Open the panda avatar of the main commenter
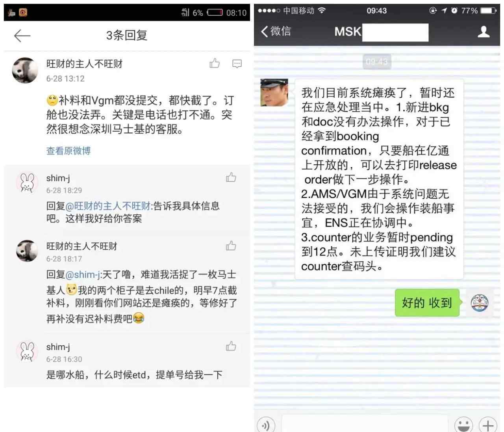The image size is (504, 432). 26,70
